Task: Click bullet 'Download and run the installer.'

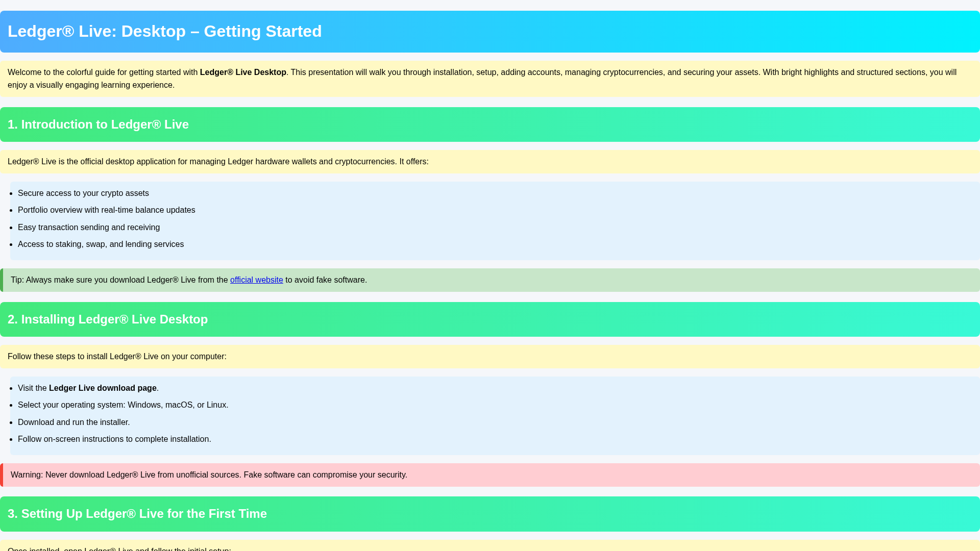Action: [74, 422]
